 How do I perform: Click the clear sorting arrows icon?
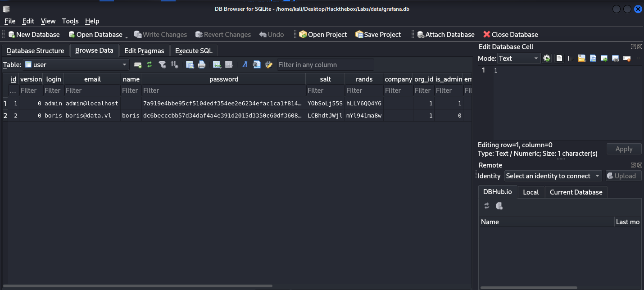click(175, 65)
